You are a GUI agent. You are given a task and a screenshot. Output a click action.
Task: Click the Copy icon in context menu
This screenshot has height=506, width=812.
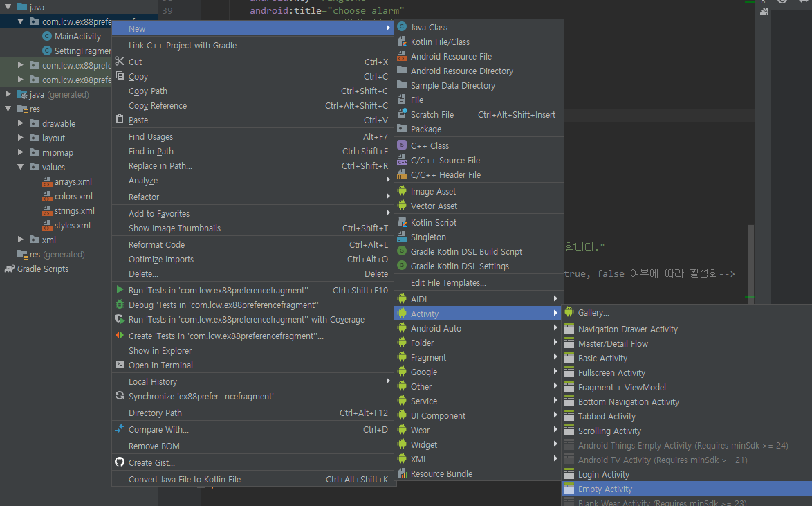click(120, 75)
